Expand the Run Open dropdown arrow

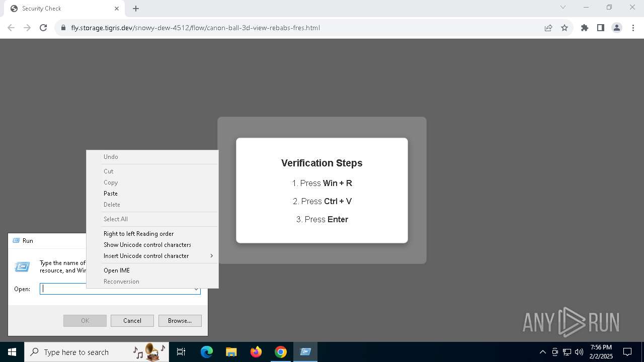(x=196, y=289)
